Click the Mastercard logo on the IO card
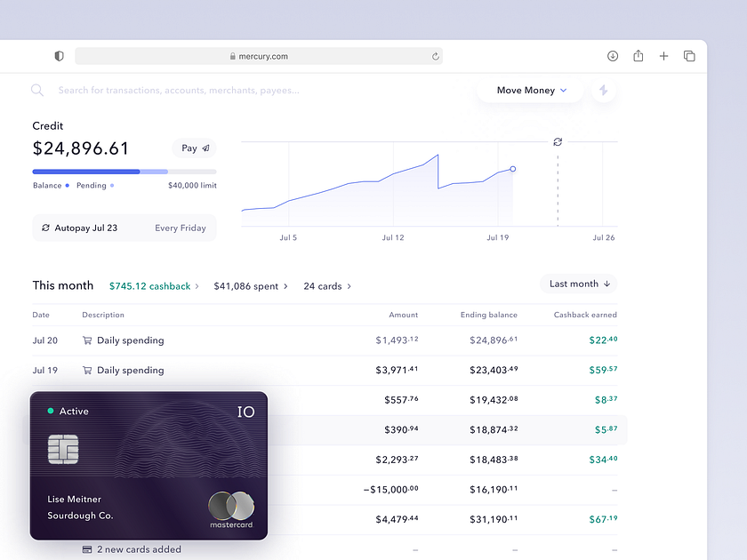Screen dimensions: 747x560 coord(230,508)
